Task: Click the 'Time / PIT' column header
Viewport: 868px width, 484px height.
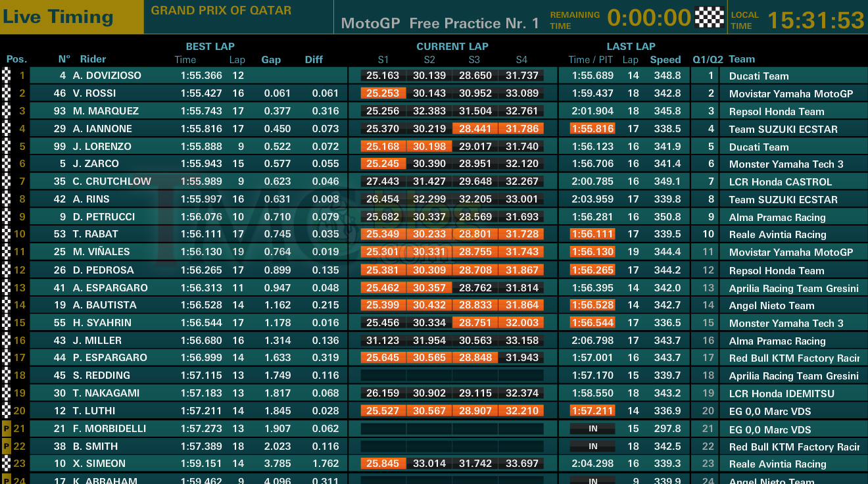Action: [x=591, y=59]
